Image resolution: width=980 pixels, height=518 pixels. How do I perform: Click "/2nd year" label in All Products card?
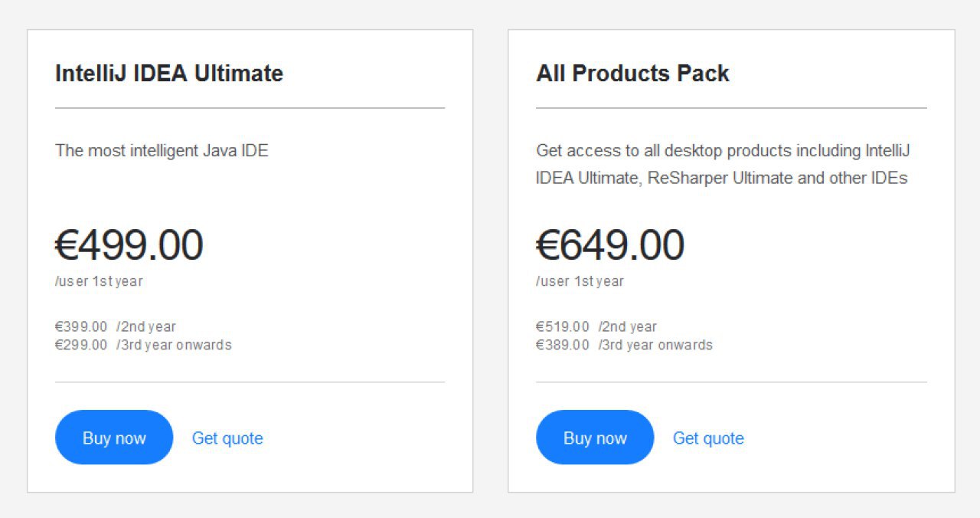(628, 327)
